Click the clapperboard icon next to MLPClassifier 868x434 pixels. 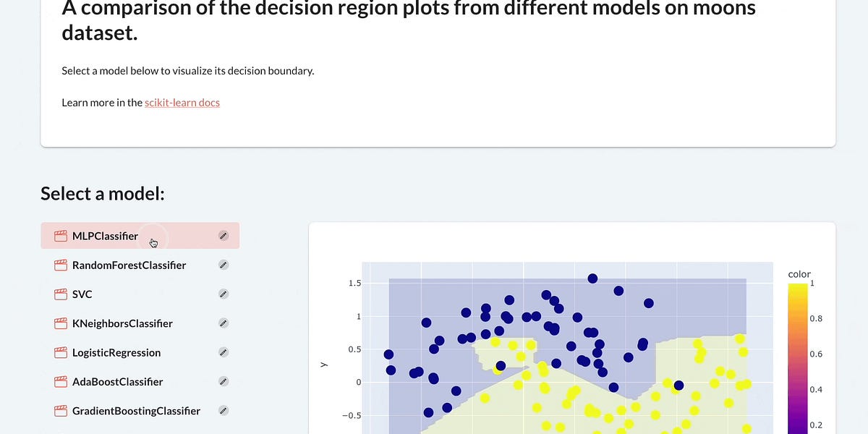click(x=60, y=235)
